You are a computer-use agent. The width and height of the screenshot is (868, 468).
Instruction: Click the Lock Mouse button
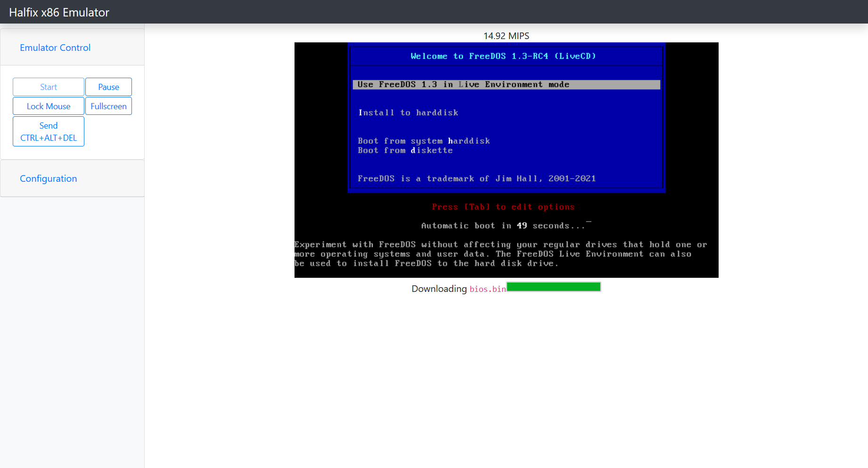(x=49, y=106)
